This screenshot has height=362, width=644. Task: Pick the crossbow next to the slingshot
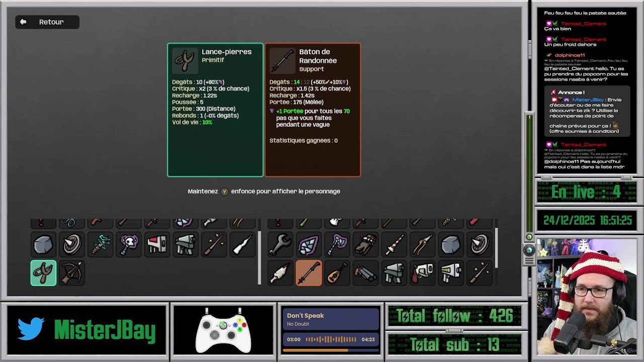coord(72,273)
